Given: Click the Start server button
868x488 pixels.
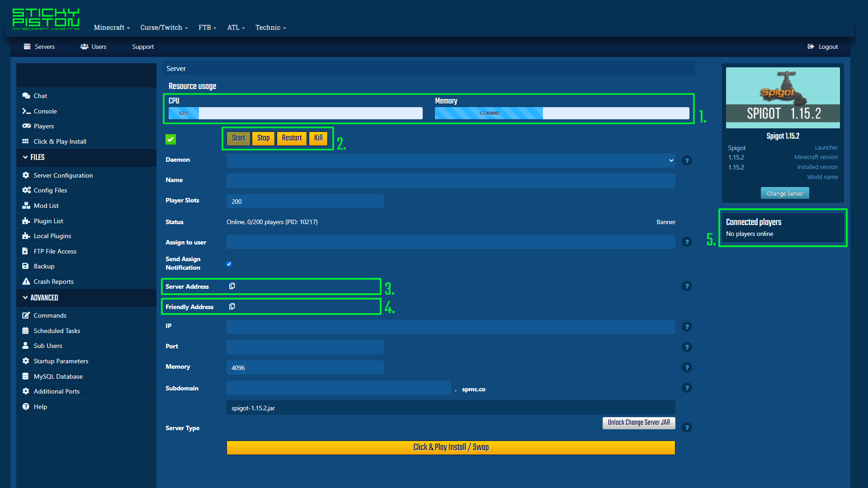Looking at the screenshot, I should click(238, 138).
